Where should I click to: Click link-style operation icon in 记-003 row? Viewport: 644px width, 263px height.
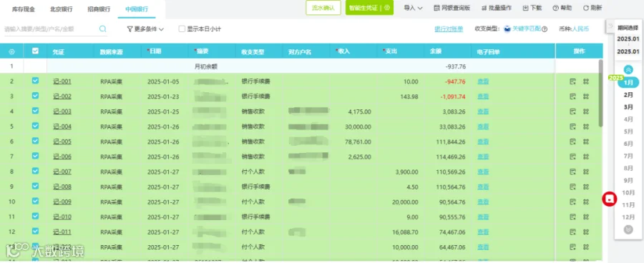click(x=586, y=111)
